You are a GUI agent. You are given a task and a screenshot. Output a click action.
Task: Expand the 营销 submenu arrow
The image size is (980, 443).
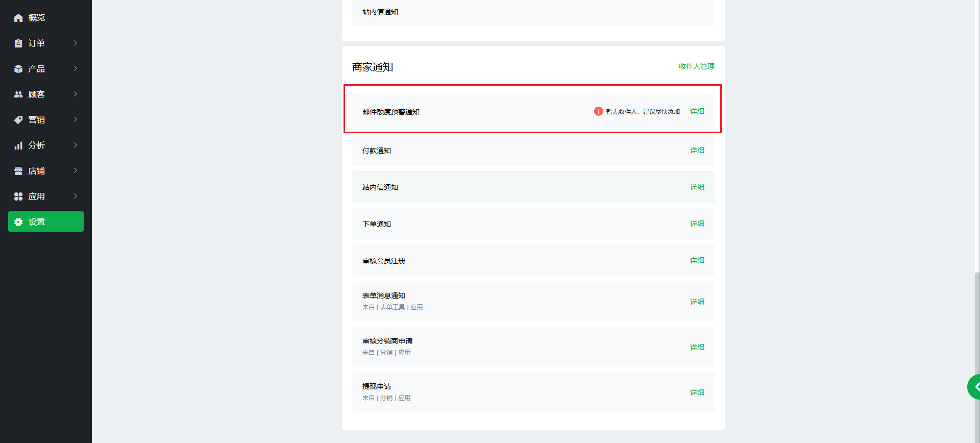click(x=76, y=119)
